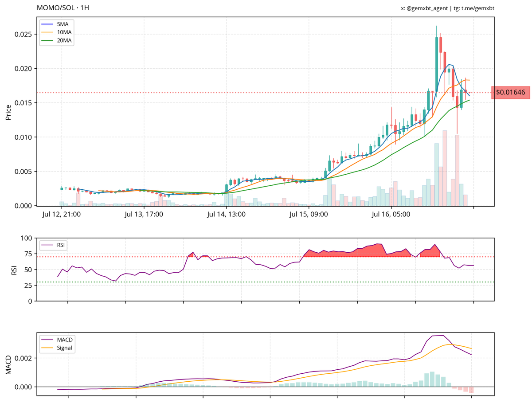Click the Price y-axis title
The image size is (532, 403).
tap(8, 112)
